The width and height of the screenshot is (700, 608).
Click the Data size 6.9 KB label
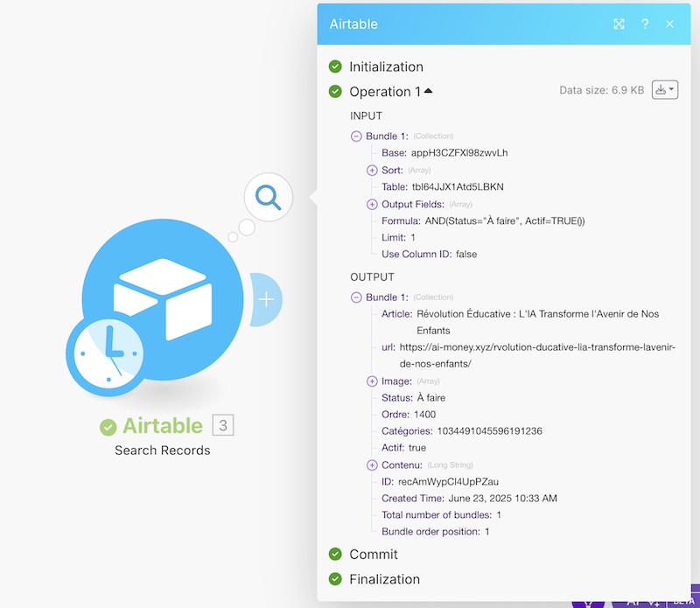tap(601, 90)
